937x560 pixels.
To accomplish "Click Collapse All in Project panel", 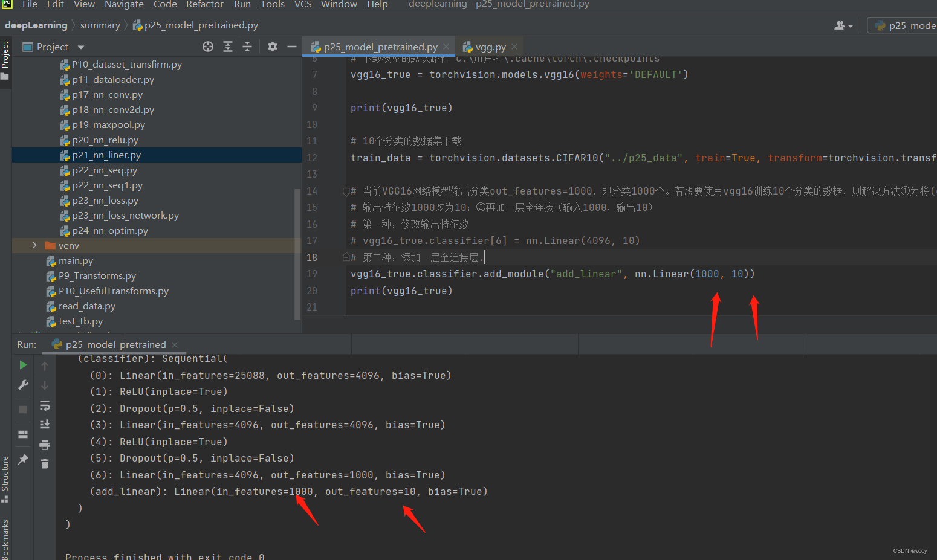I will [x=247, y=47].
